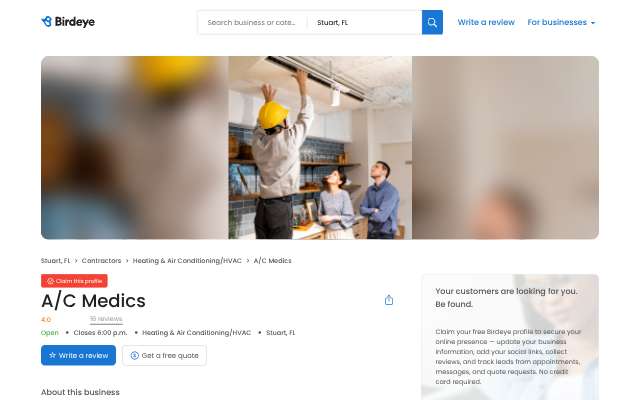Click the dollar icon in Get a free quote

tap(134, 356)
